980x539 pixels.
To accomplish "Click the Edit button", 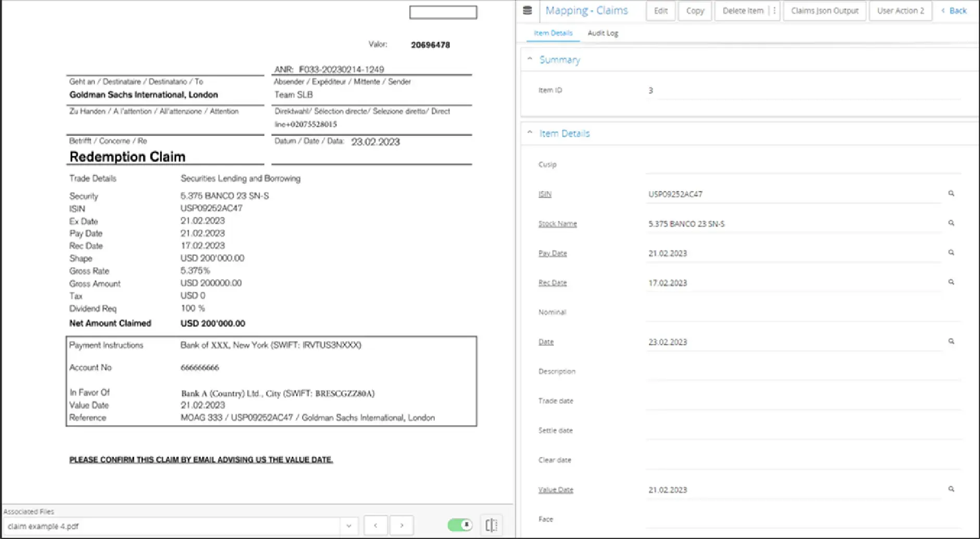I will click(660, 10).
